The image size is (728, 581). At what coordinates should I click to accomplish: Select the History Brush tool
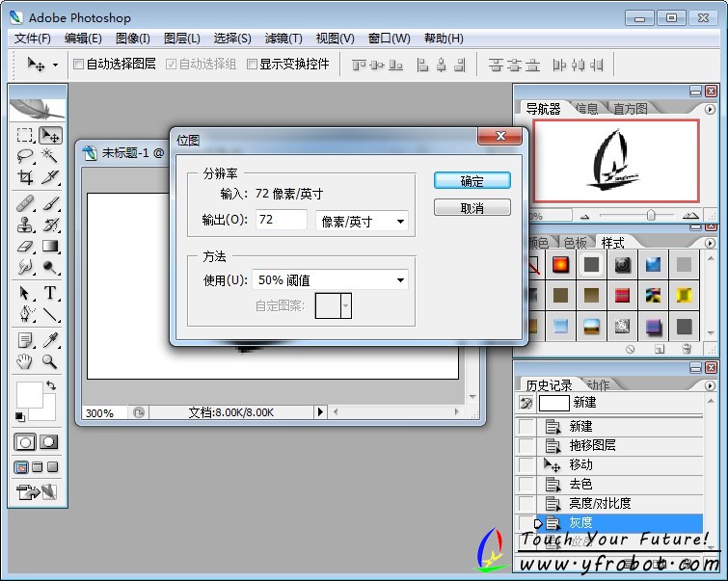click(x=50, y=224)
